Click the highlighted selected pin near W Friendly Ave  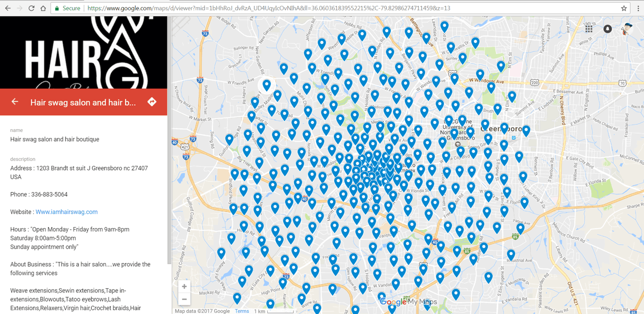tap(267, 84)
